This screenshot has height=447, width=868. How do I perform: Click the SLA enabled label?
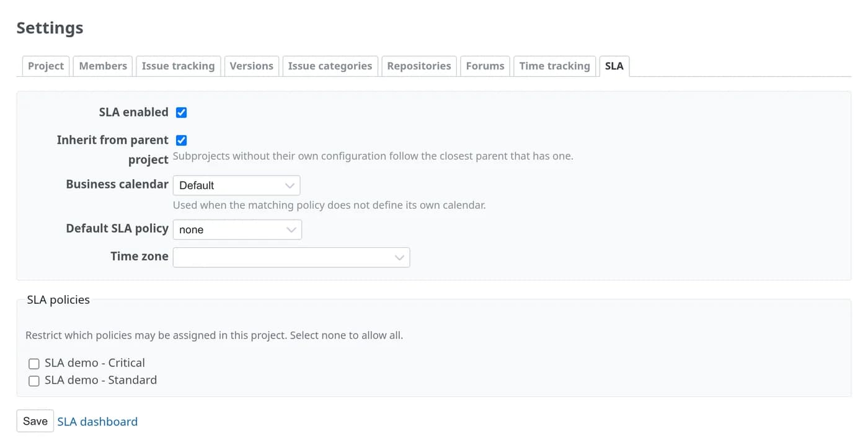133,112
